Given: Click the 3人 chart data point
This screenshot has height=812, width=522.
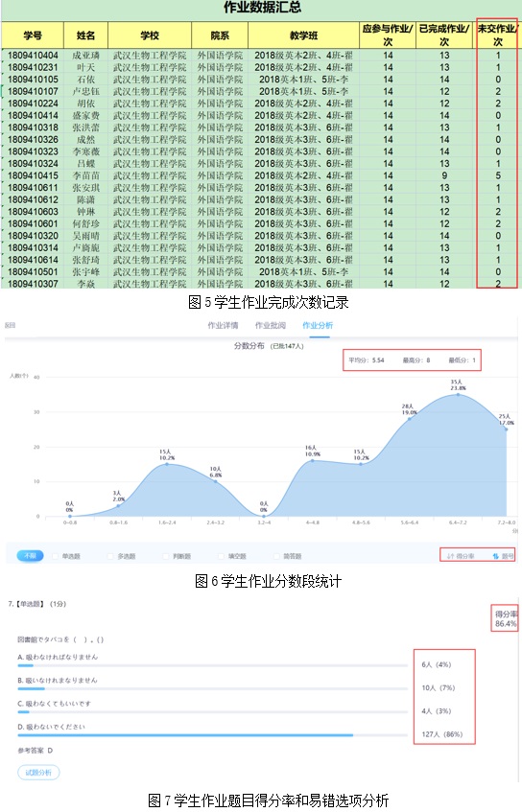Looking at the screenshot, I should pyautogui.click(x=118, y=506).
